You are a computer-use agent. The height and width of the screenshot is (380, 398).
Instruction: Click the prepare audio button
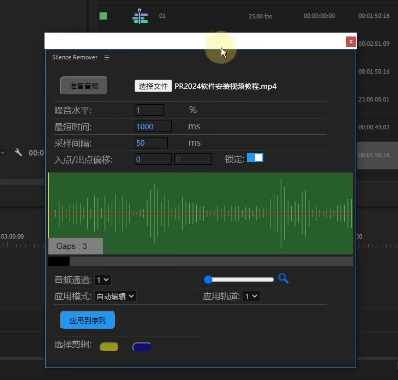point(84,86)
